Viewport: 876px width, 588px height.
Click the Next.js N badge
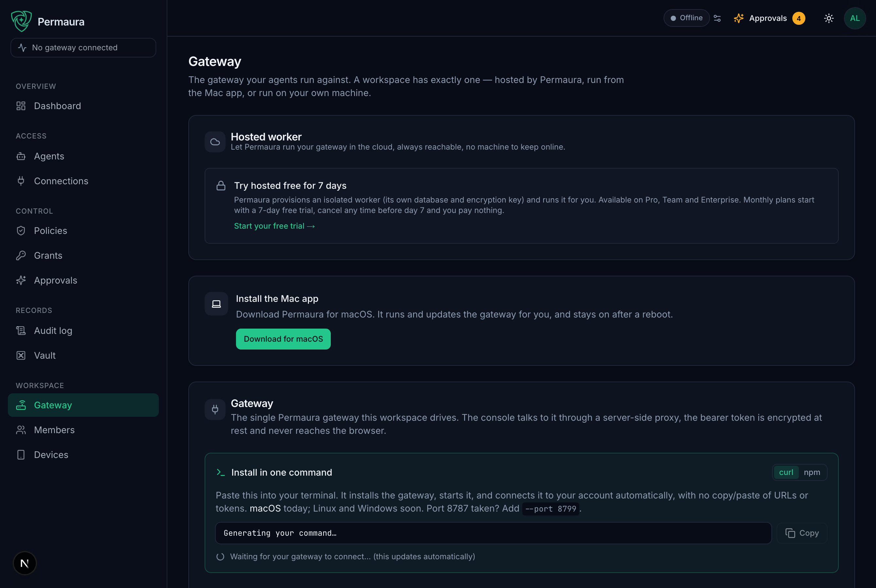click(x=25, y=563)
